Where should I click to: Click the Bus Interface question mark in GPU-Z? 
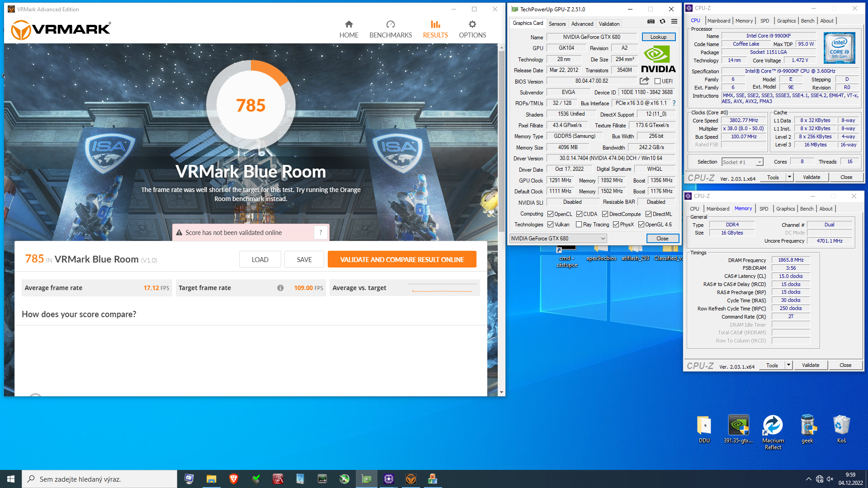point(674,103)
